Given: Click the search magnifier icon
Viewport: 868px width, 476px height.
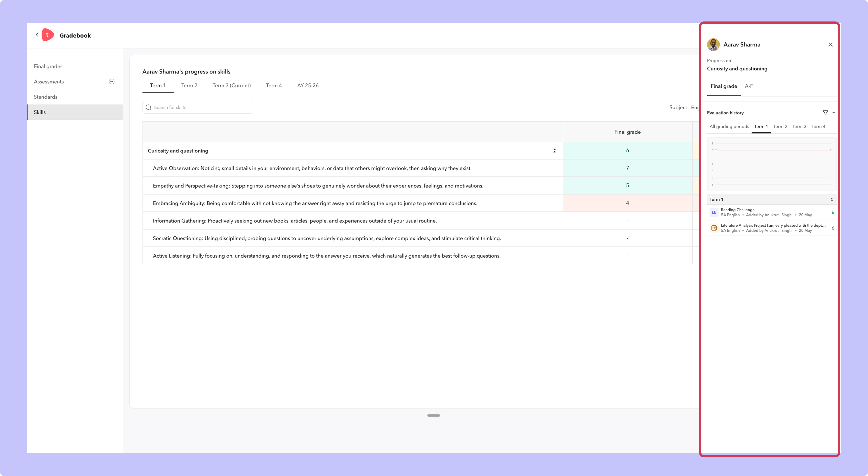Looking at the screenshot, I should point(148,107).
